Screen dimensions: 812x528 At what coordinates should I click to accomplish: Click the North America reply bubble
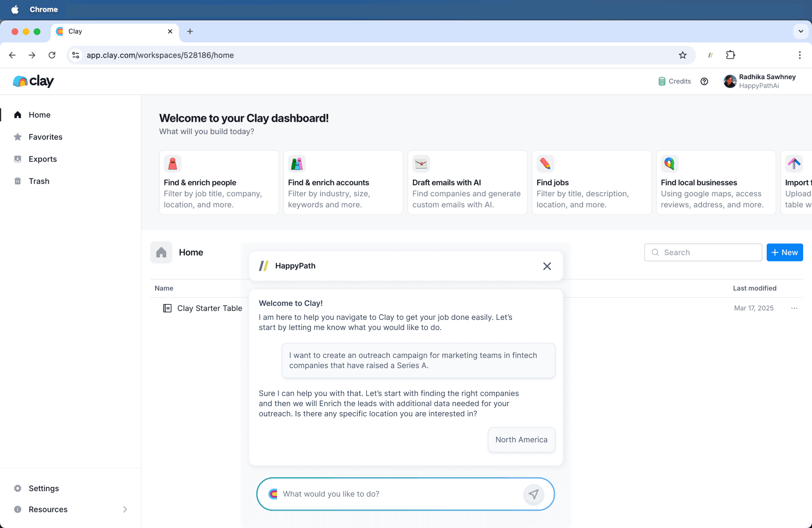coord(521,440)
